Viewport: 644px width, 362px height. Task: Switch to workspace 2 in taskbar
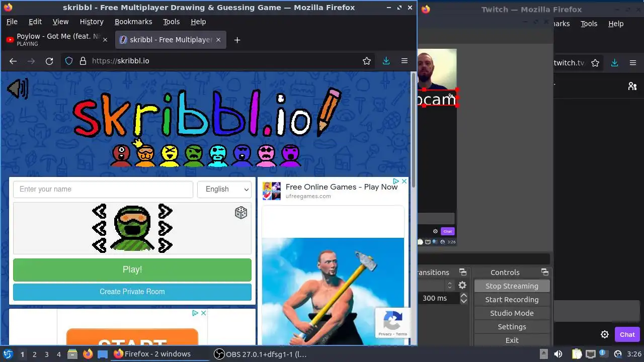tap(34, 354)
